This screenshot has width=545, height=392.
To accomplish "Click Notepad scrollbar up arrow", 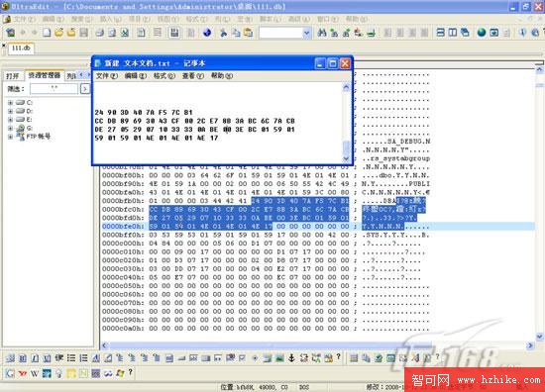I will point(346,88).
